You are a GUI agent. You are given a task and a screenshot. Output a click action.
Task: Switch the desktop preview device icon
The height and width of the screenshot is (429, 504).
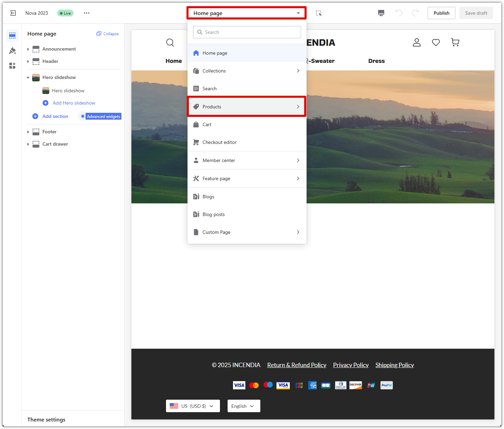tap(381, 13)
